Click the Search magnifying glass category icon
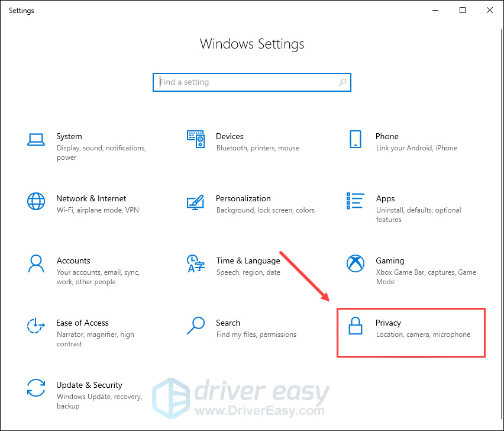Viewport: 504px width, 431px height. click(x=195, y=326)
